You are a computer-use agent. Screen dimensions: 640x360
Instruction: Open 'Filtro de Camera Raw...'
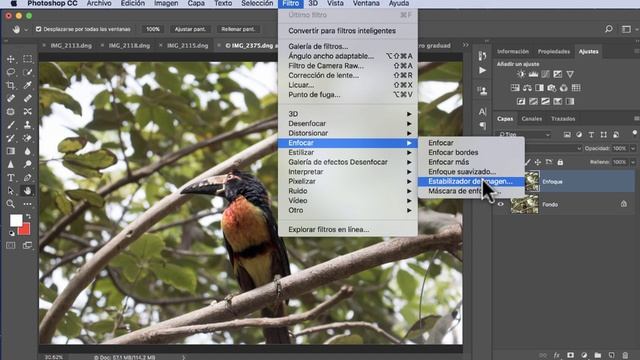click(347, 65)
